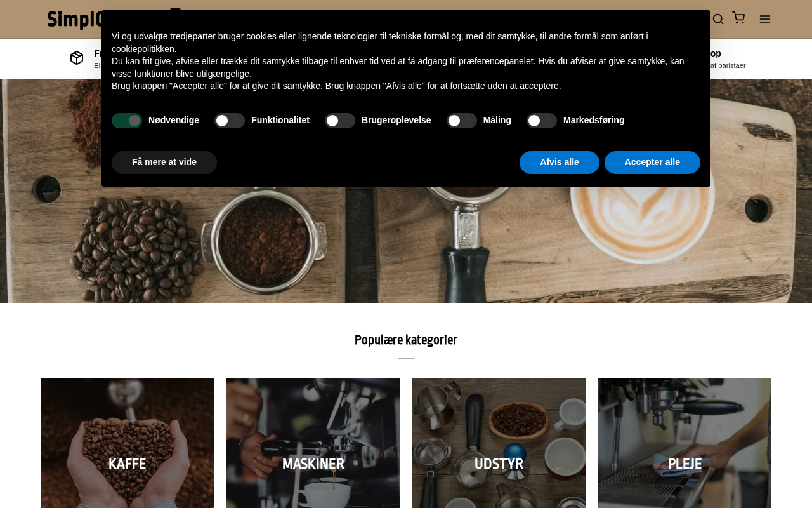Click the Afvis alle button
The height and width of the screenshot is (508, 812).
point(560,163)
